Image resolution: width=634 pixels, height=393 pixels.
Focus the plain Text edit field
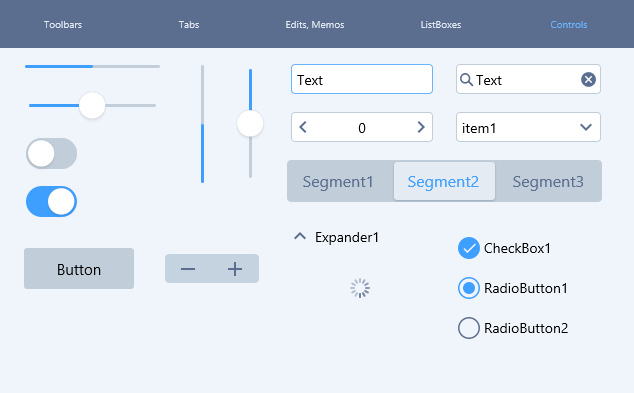click(x=362, y=79)
